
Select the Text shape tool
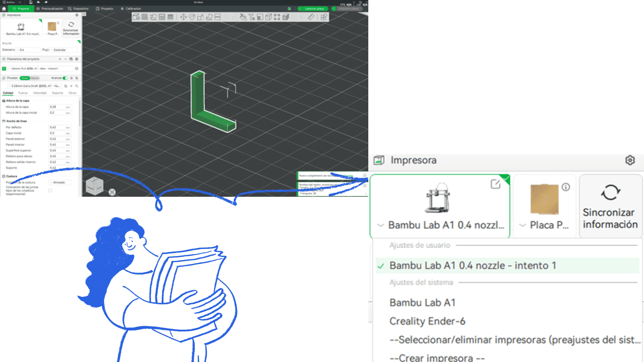tap(252, 17)
